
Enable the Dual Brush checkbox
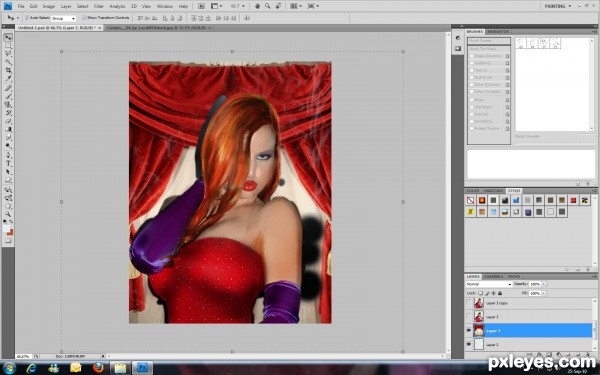[x=472, y=78]
